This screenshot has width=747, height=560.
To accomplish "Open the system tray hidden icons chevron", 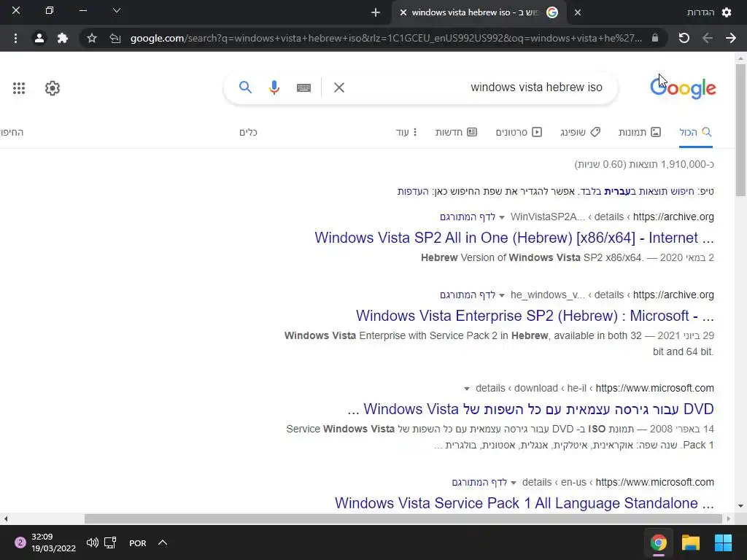I will point(163,542).
